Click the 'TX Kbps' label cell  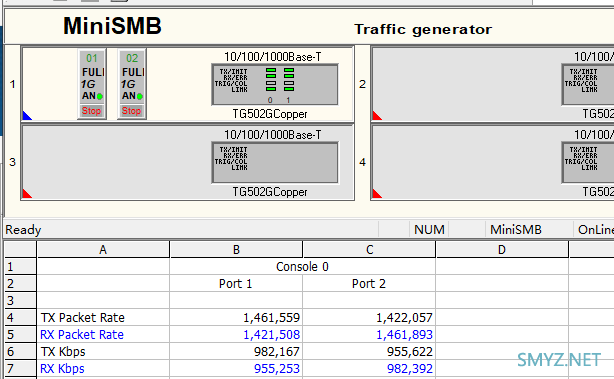[103, 351]
